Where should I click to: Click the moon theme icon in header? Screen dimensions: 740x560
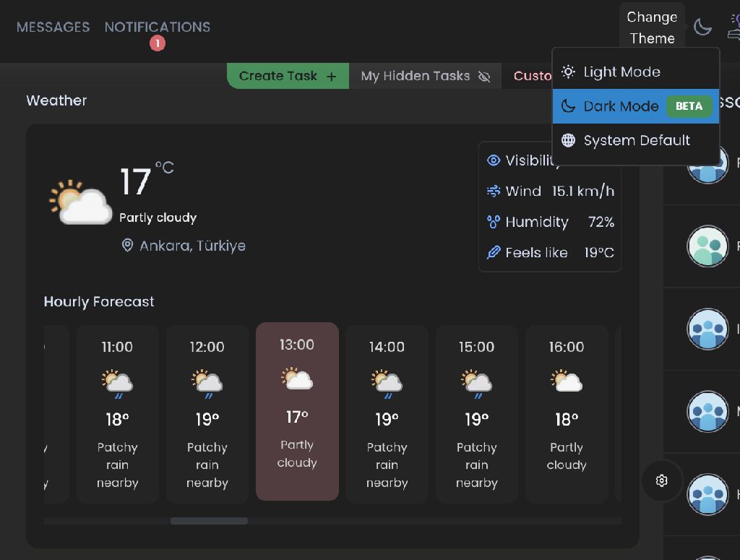[x=702, y=27]
